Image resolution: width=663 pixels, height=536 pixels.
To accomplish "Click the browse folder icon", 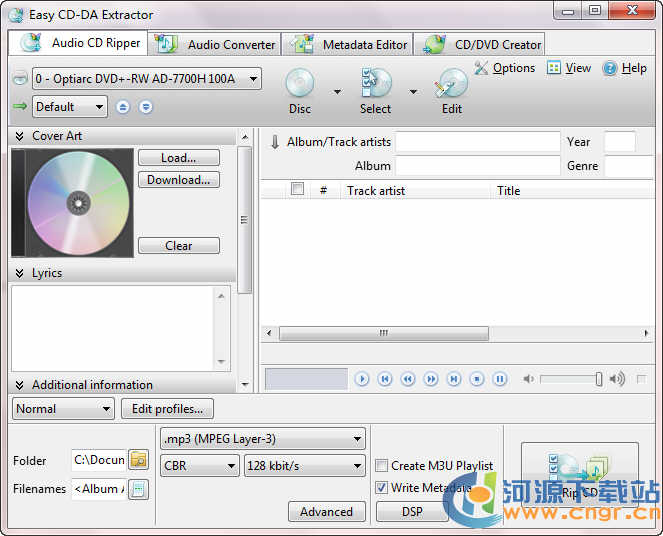I will (139, 460).
